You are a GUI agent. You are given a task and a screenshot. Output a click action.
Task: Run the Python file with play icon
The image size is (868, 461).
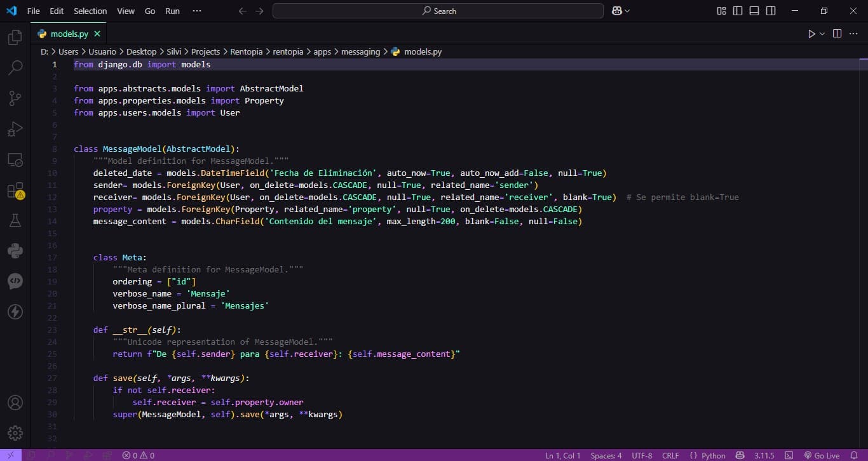coord(811,34)
